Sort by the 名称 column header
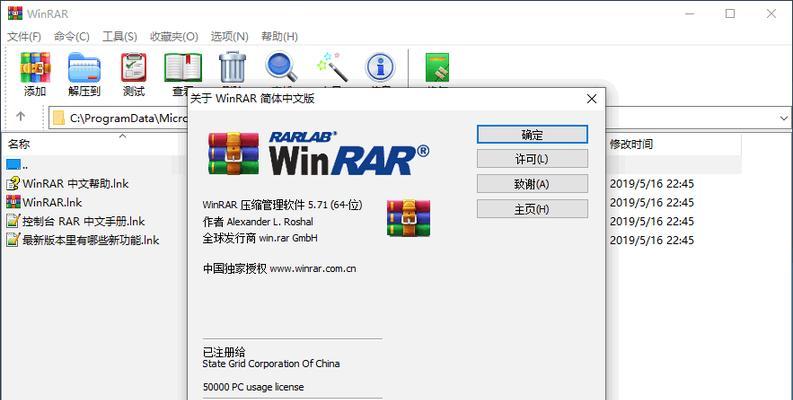This screenshot has width=793, height=400. tap(19, 145)
